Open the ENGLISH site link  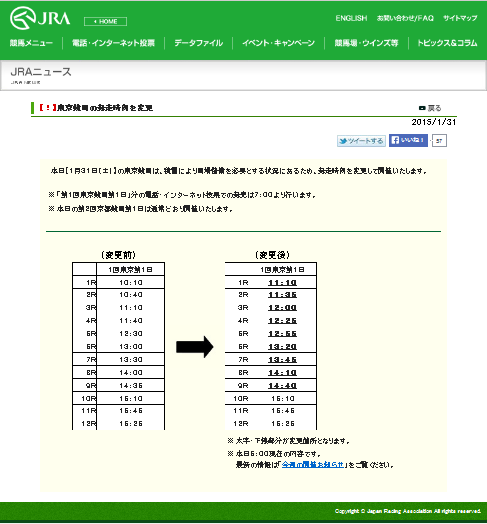coord(351,18)
